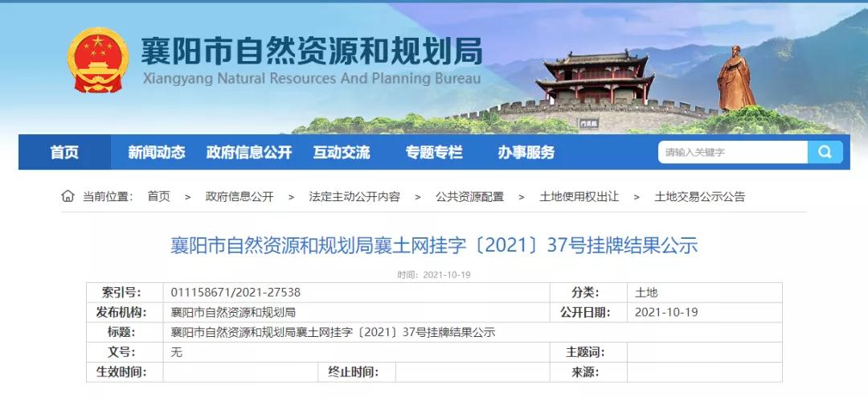Click the 2021-10-19 publish date cell
This screenshot has width=868, height=398.
tap(705, 312)
